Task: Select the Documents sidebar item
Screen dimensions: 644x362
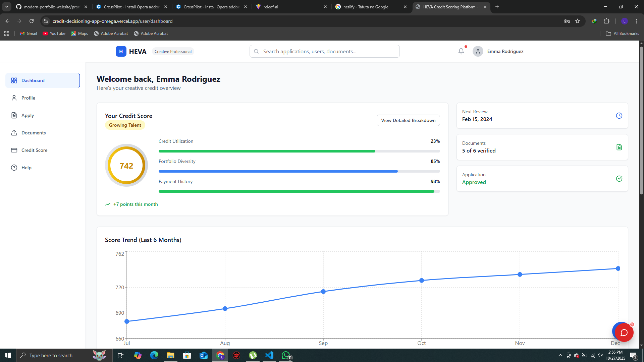Action: [34, 133]
